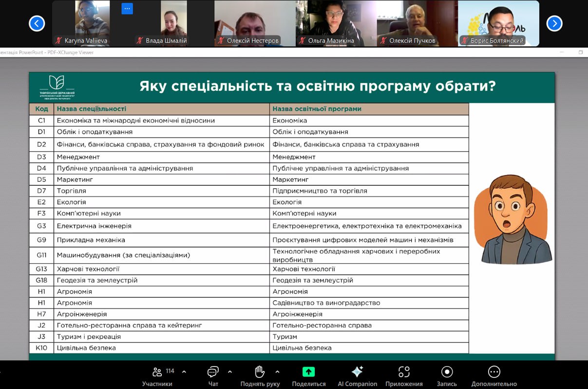The height and width of the screenshot is (389, 588).
Task: Click Влада Шмалій's muted microphone indicator
Action: click(140, 40)
